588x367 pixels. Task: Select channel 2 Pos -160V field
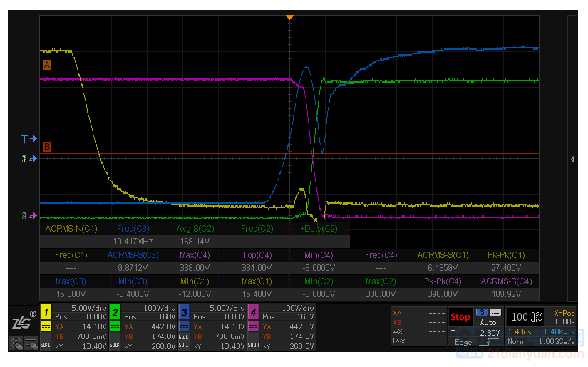coord(150,317)
